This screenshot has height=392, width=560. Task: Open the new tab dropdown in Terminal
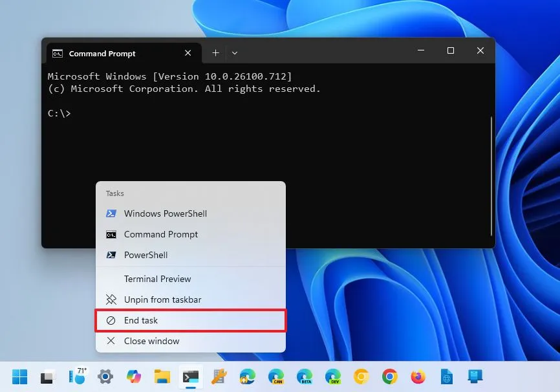tap(234, 52)
